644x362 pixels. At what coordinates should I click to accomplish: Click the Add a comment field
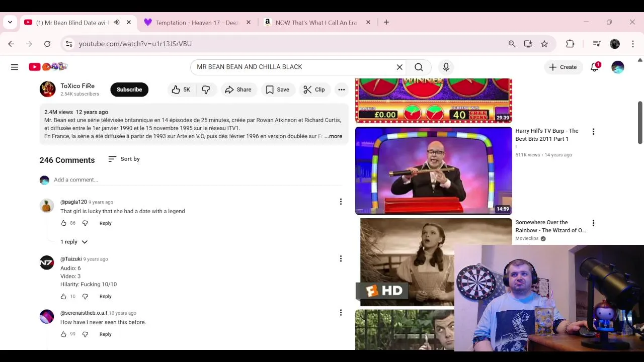[198, 179]
